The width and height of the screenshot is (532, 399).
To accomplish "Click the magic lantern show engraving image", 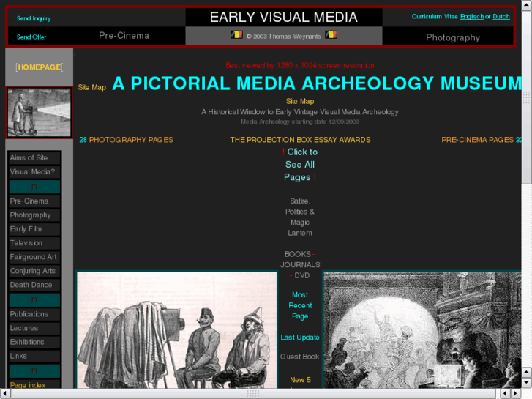I will (x=422, y=329).
